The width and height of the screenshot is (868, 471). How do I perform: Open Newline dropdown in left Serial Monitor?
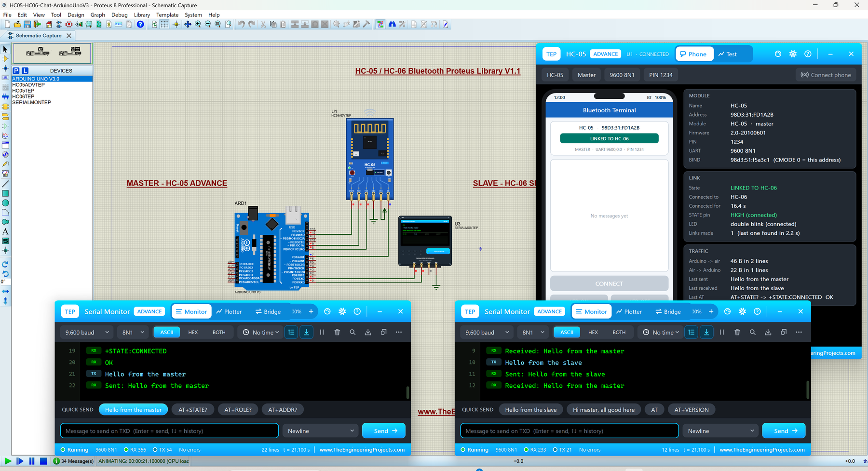click(x=321, y=431)
